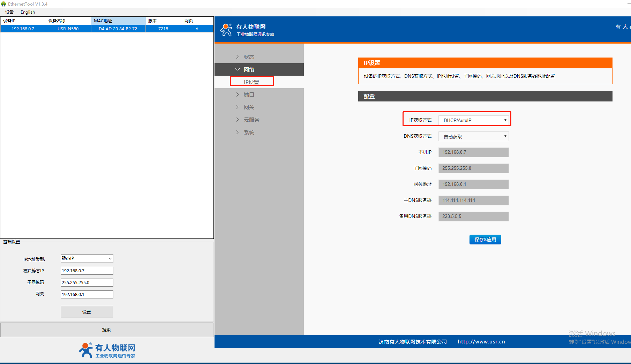Screen dimensions: 631x364
Task: Click the checkmark in the 网页 column
Action: point(197,29)
